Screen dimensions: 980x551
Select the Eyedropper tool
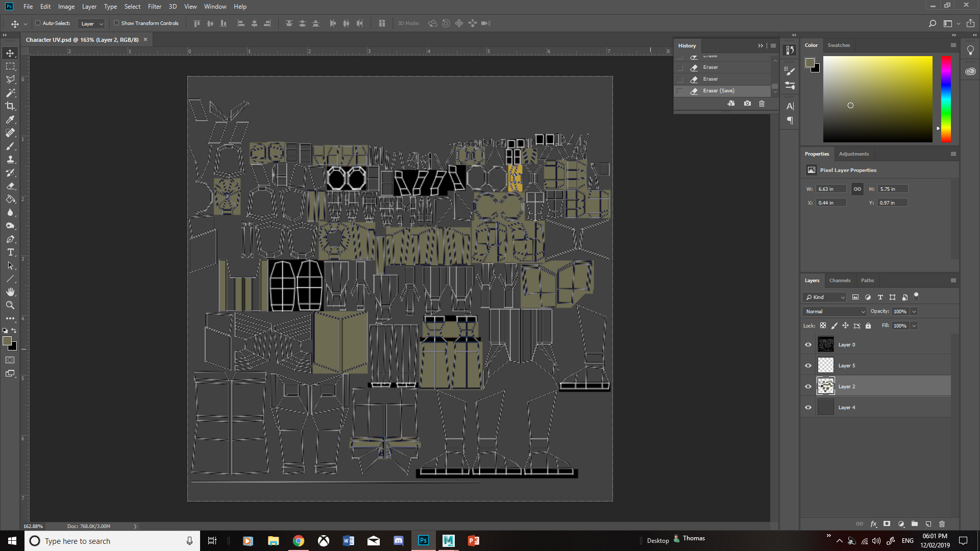(x=10, y=119)
